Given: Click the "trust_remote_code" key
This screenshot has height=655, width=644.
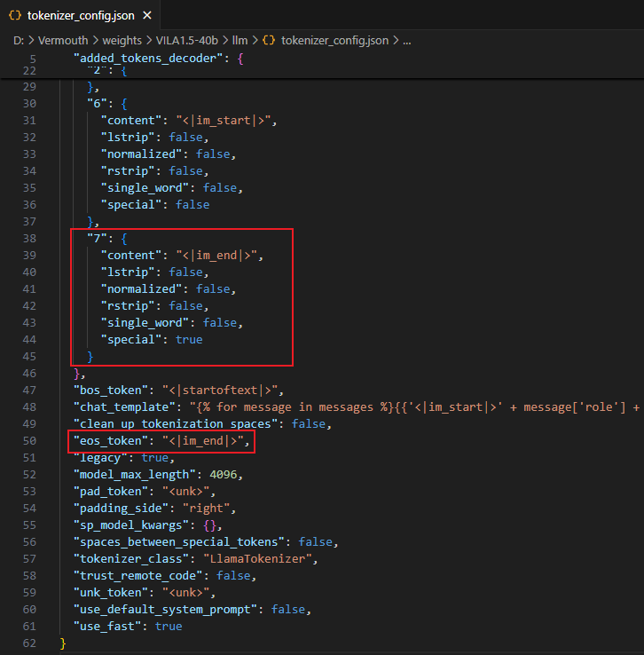Looking at the screenshot, I should 137,576.
